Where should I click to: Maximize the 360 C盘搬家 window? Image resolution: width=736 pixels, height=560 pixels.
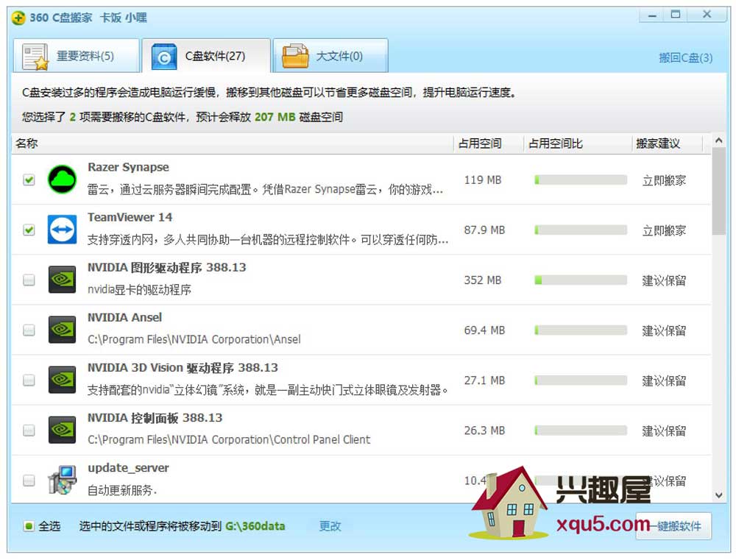click(676, 15)
